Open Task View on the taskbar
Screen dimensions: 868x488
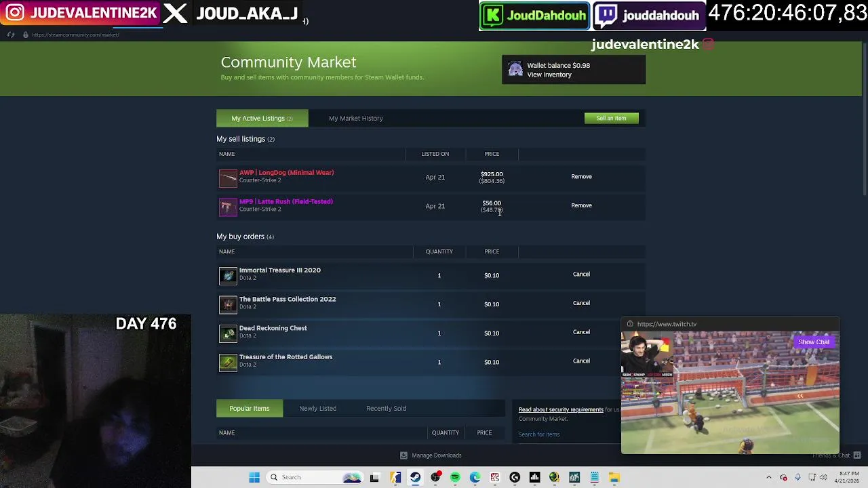click(x=374, y=477)
